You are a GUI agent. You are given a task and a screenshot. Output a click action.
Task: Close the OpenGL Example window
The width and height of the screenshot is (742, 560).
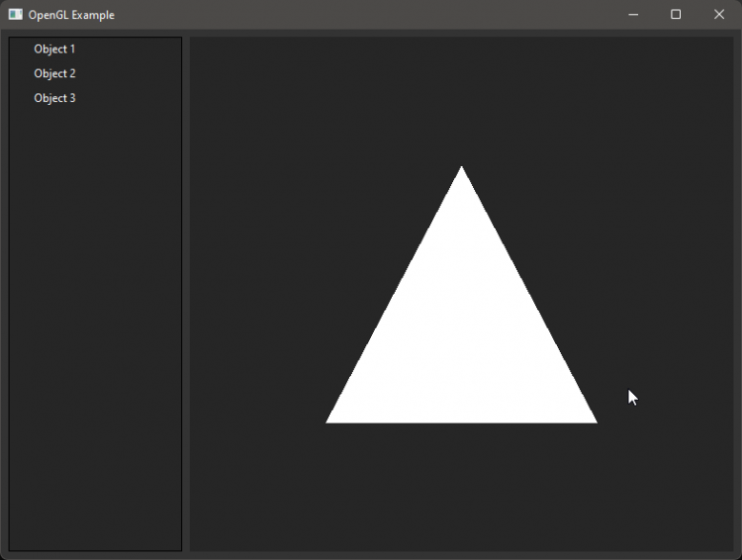pos(719,15)
